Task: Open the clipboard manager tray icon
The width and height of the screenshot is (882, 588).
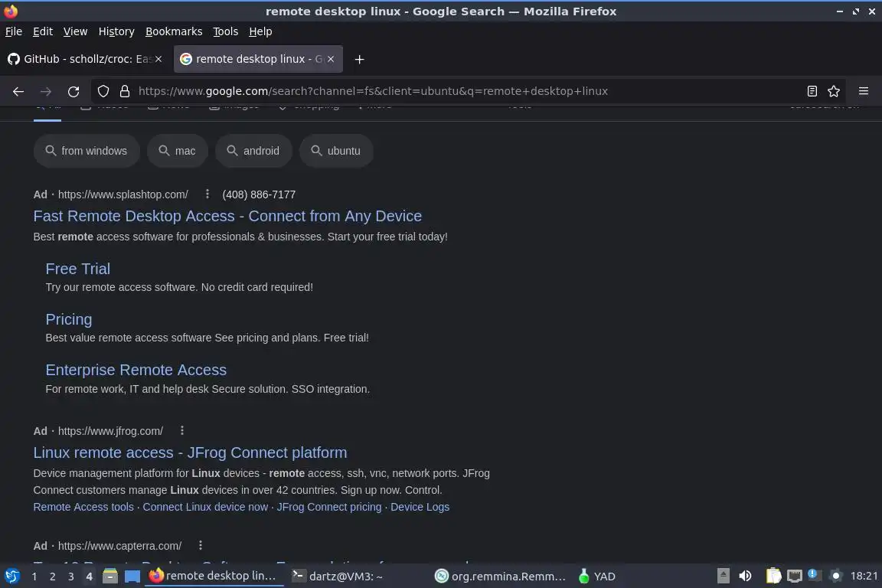Action: (773, 576)
